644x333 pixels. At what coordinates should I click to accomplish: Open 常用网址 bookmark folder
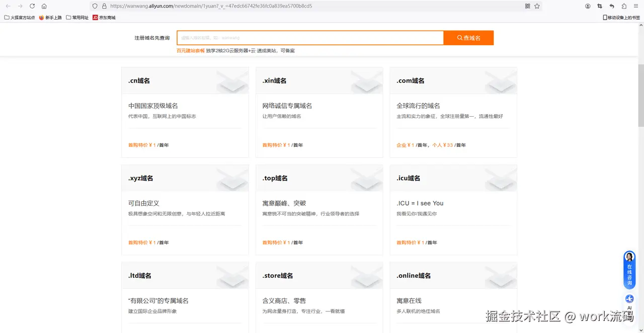coord(77,18)
